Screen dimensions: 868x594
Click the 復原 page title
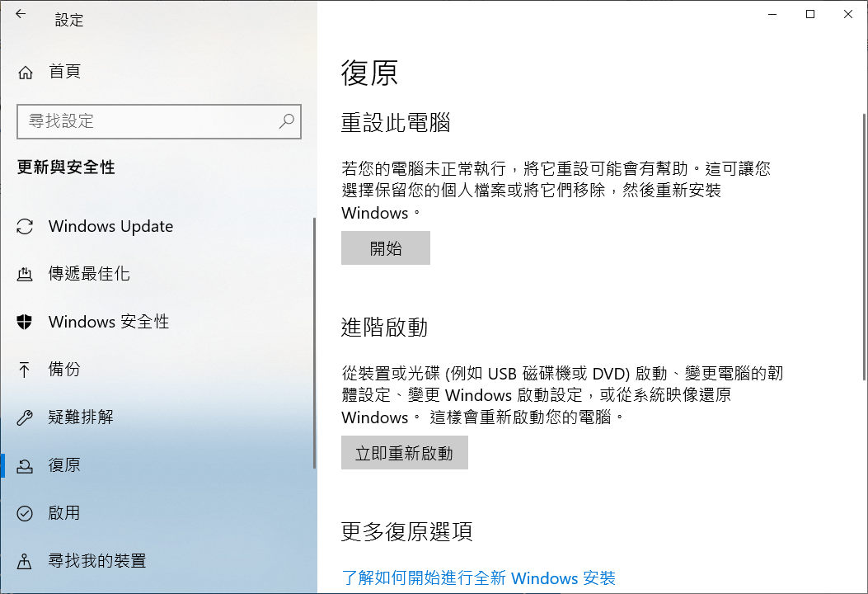click(369, 73)
